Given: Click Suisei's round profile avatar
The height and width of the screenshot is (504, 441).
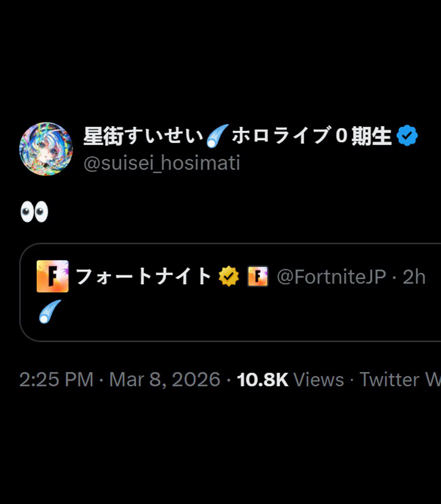Looking at the screenshot, I should (x=46, y=149).
